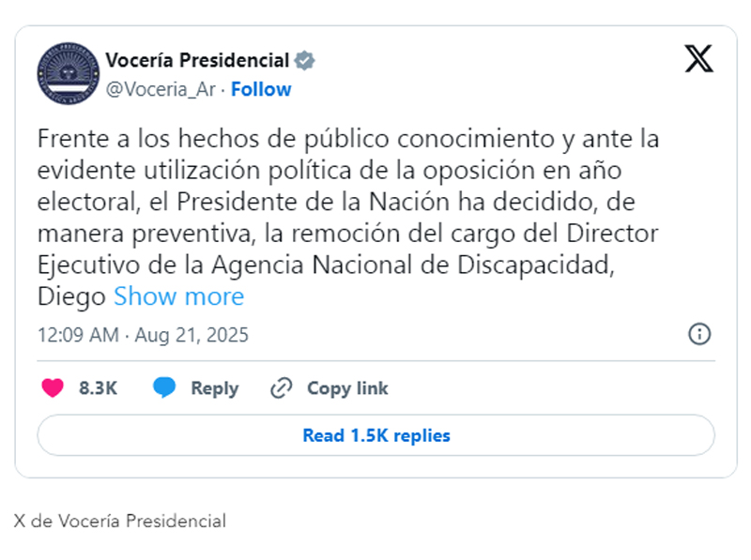
Task: Click the blue reply bubble icon
Action: tap(164, 387)
